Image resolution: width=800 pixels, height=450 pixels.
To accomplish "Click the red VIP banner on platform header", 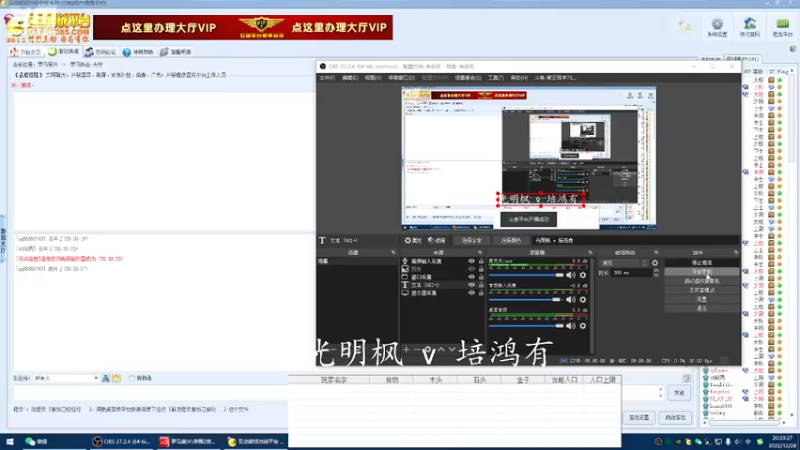I will tap(243, 28).
